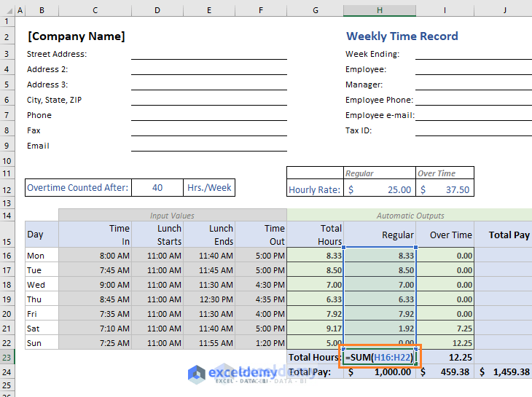Image resolution: width=532 pixels, height=397 pixels.
Task: Click the Manager input line
Action: click(474, 84)
